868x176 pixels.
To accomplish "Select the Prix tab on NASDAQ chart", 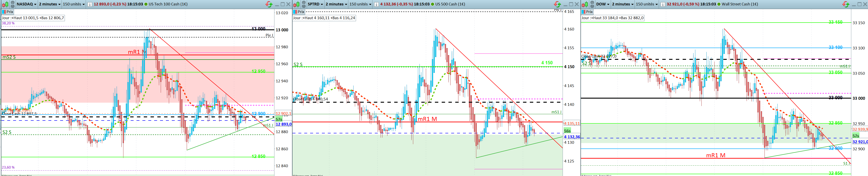I will point(8,12).
